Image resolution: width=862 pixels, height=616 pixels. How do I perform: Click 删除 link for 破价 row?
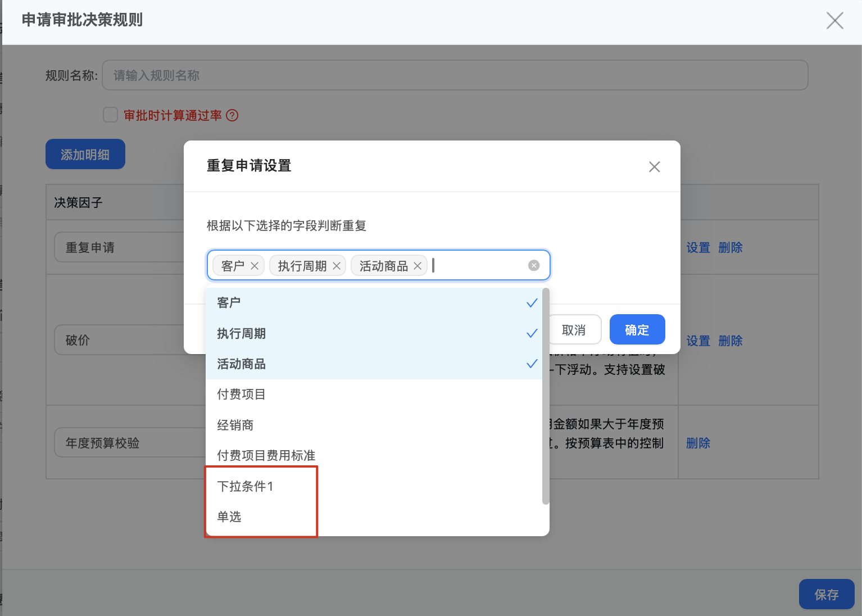730,341
